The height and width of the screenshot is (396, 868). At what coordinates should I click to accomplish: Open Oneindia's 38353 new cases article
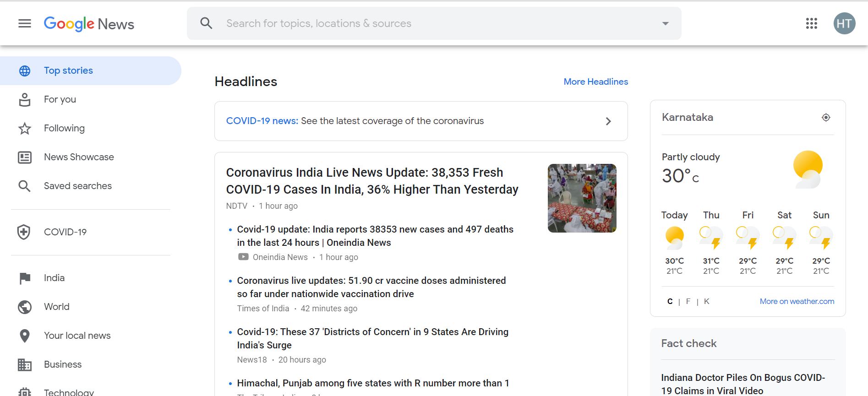pos(375,236)
